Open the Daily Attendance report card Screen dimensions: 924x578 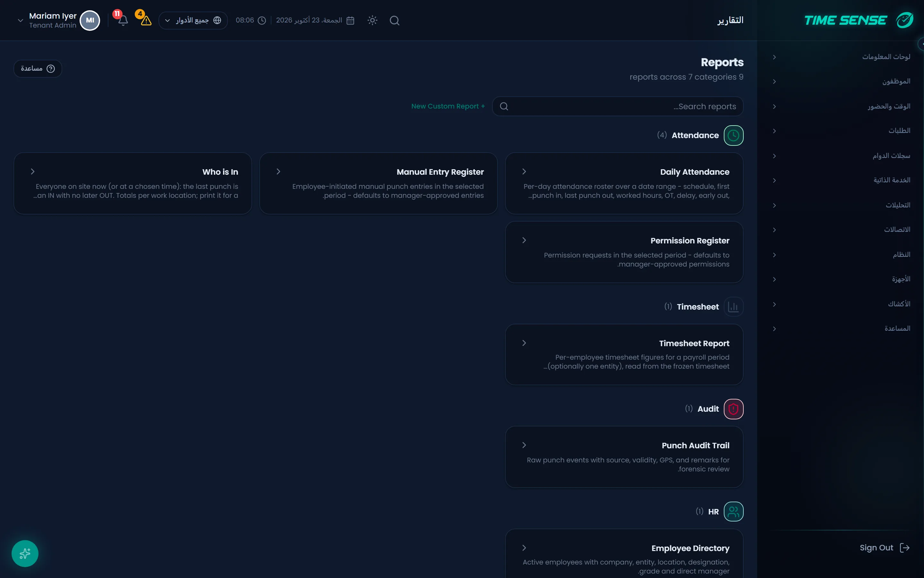tap(624, 183)
